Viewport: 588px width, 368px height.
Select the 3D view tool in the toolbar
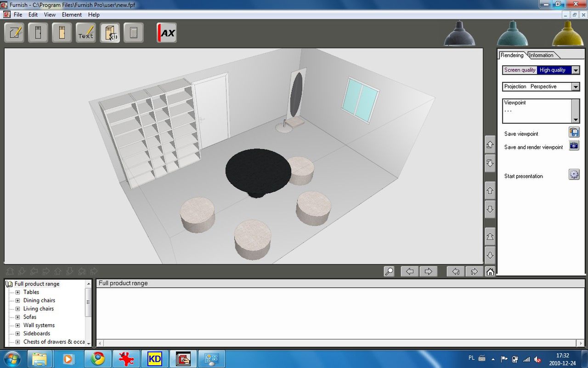click(110, 32)
